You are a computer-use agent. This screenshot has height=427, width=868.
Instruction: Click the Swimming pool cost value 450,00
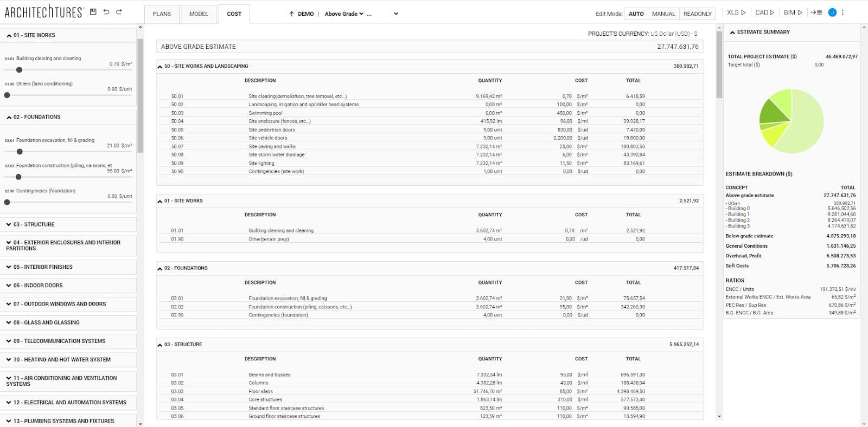[x=564, y=113]
